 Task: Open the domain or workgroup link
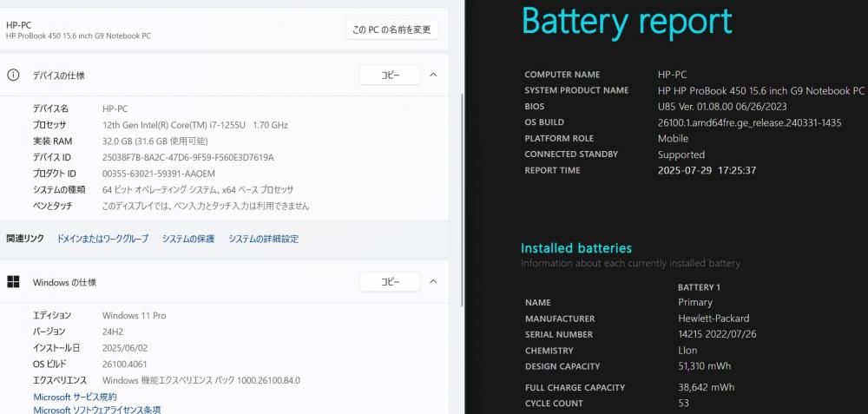point(102,239)
